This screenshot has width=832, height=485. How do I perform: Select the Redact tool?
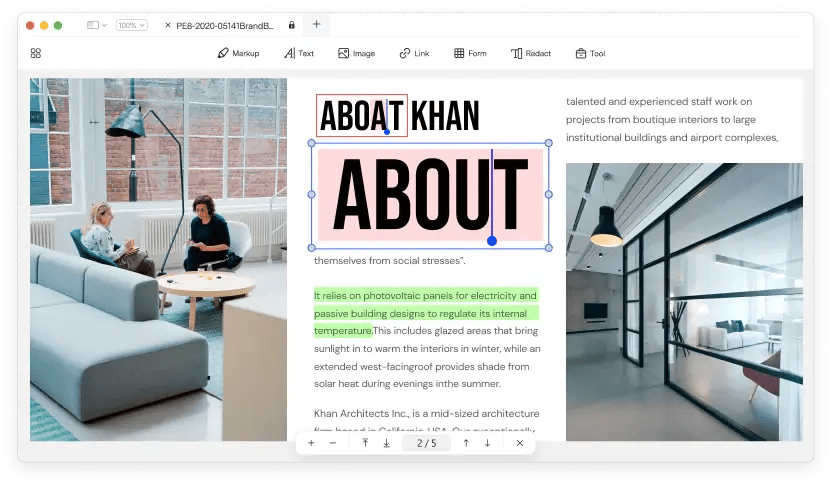click(x=531, y=53)
